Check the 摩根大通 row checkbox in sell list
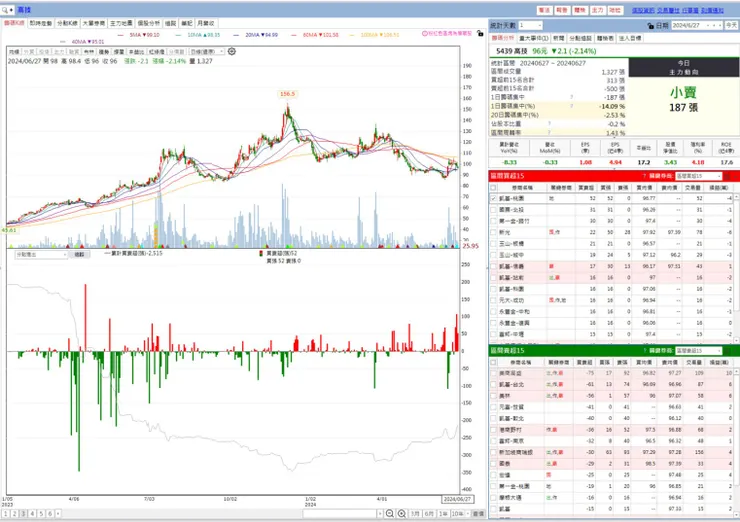The image size is (740, 522). point(493,497)
